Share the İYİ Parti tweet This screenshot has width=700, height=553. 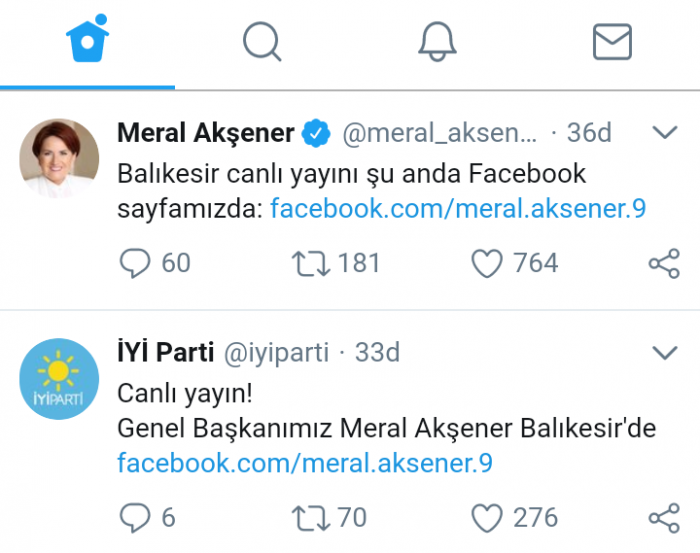point(664,518)
